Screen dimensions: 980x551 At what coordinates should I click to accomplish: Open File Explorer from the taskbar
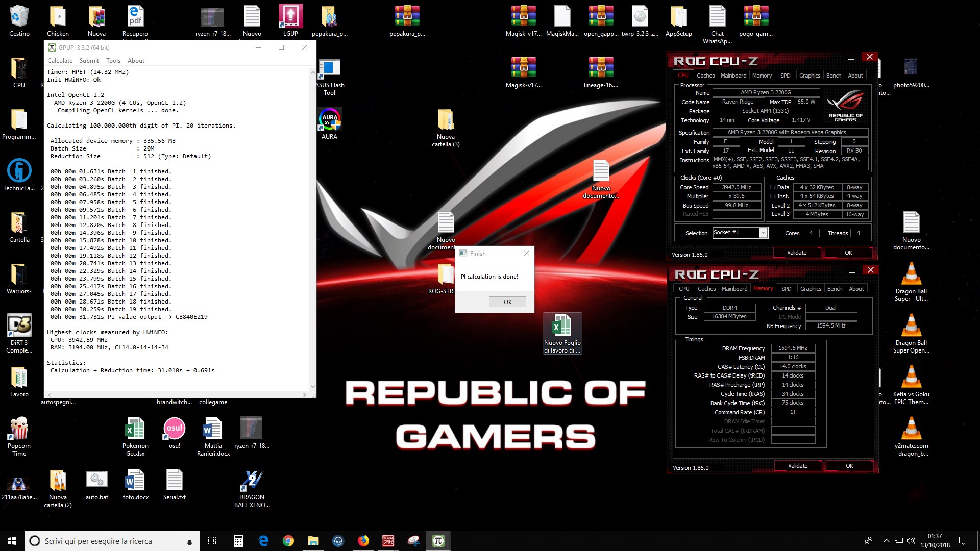point(313,541)
